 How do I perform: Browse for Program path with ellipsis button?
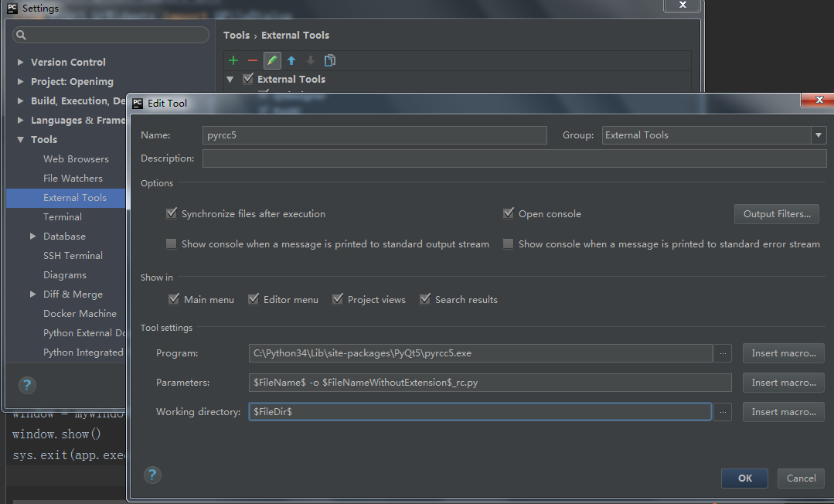click(722, 353)
